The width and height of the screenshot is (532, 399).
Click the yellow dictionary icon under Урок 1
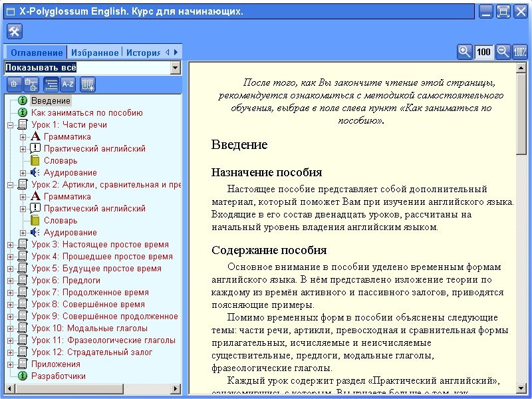coord(35,160)
